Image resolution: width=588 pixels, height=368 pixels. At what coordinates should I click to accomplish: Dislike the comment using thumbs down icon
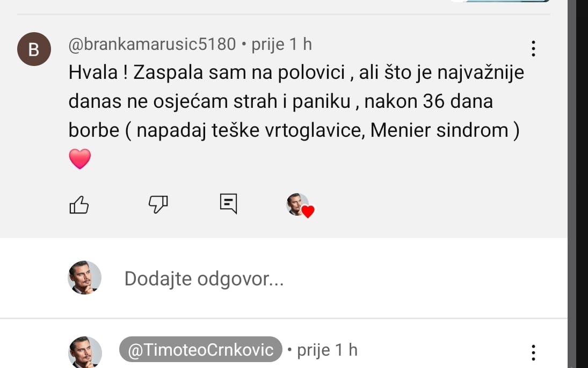158,204
